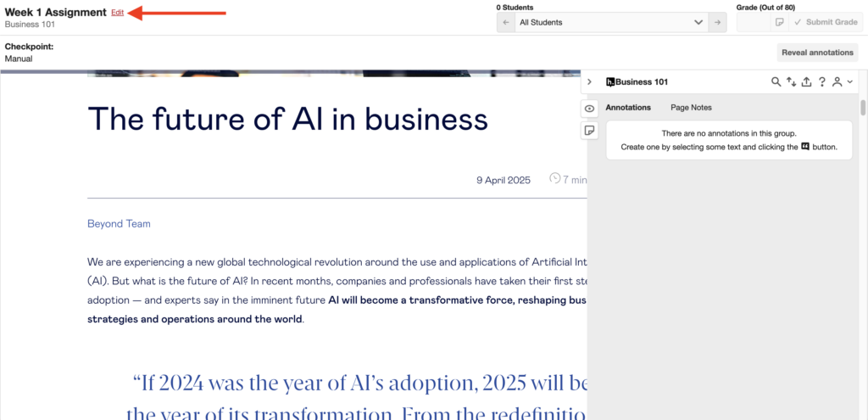868x420 pixels.
Task: Open the user account menu
Action: pyautogui.click(x=843, y=82)
